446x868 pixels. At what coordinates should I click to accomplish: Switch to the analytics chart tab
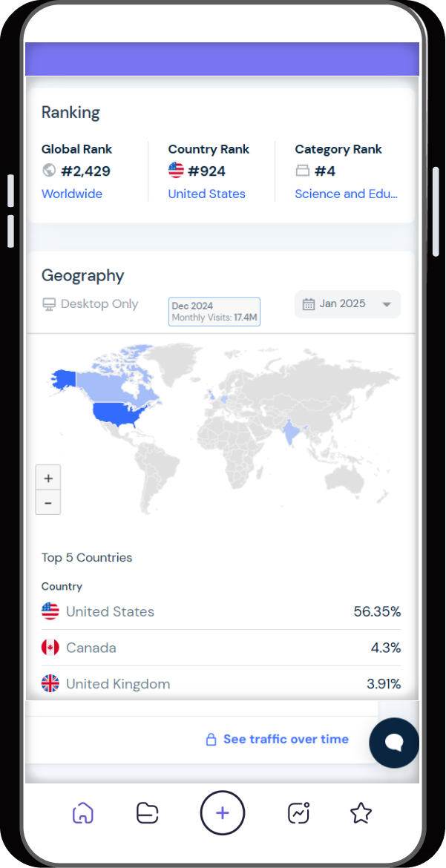[298, 812]
